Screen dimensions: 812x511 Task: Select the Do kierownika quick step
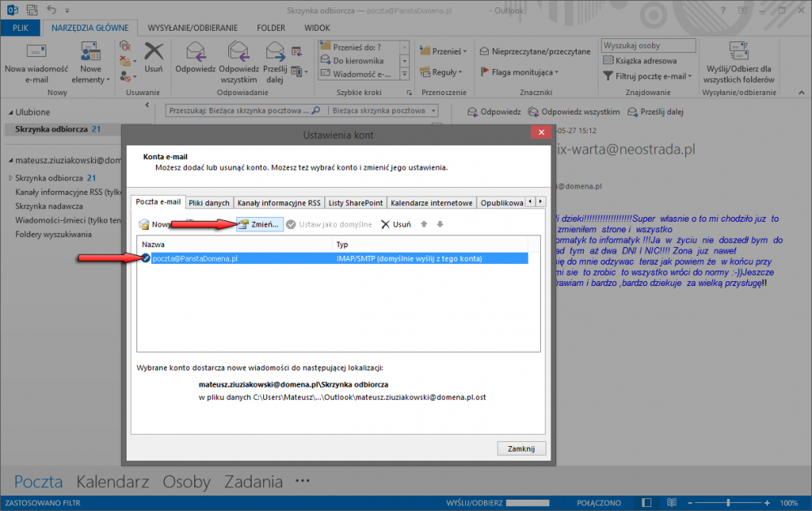pyautogui.click(x=359, y=61)
